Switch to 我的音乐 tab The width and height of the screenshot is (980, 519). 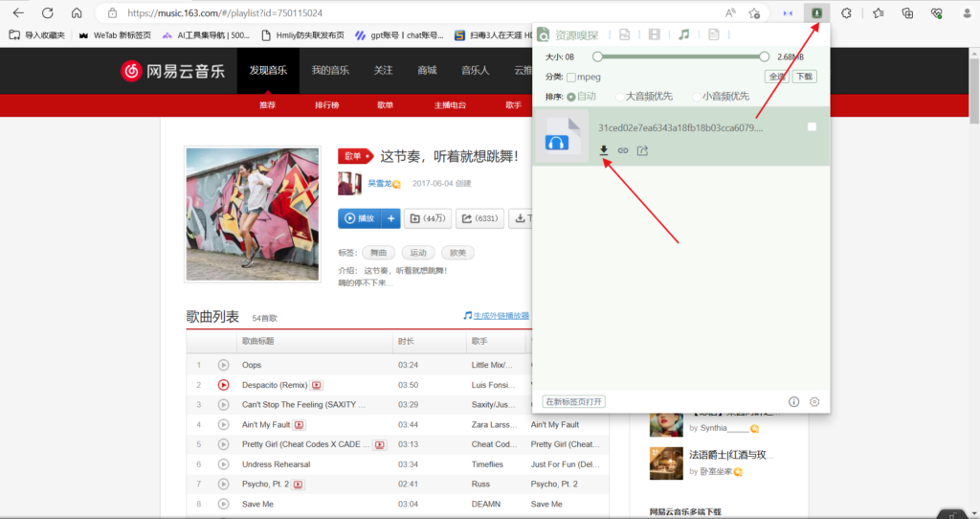coord(330,71)
